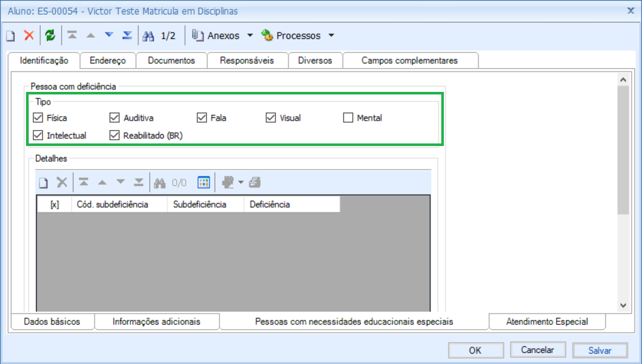Click first-row arrow in Detalhes toolbar
Screen dimensions: 642x364
[84, 182]
